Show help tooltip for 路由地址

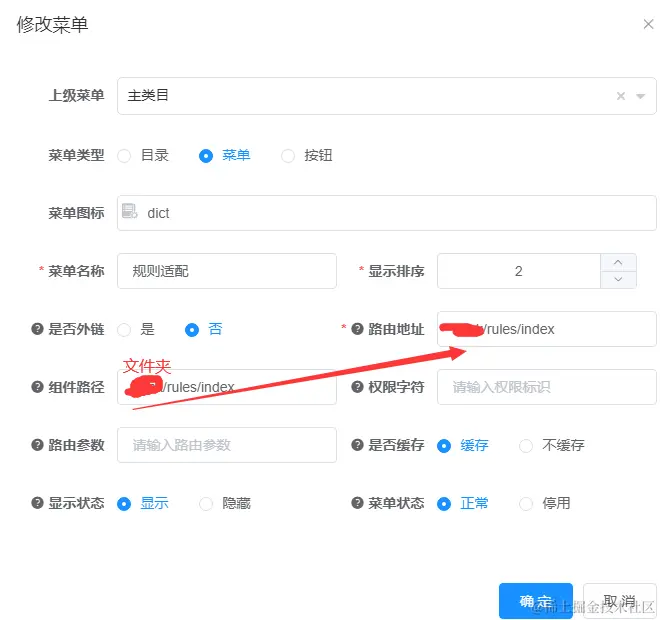(x=357, y=329)
